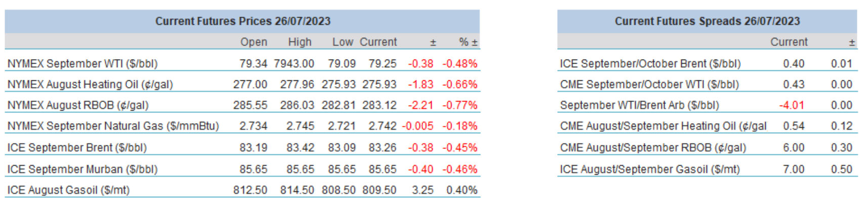
Task: Click the Low column header
Action: pos(342,42)
